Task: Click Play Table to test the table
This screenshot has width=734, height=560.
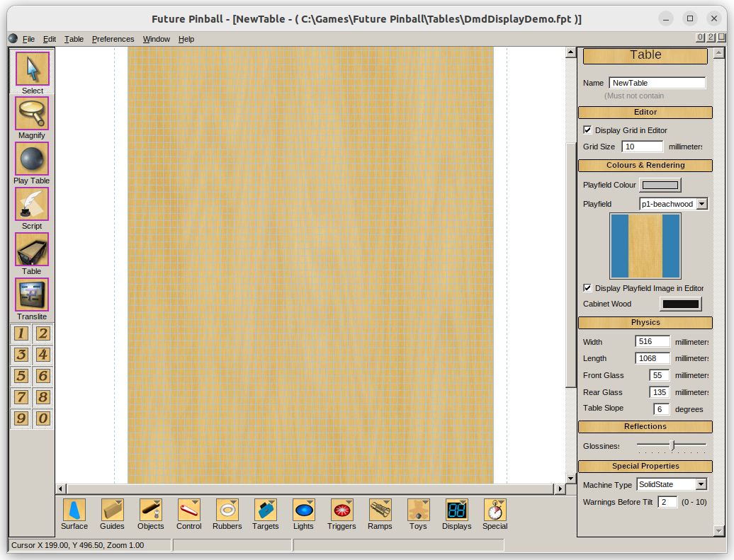Action: (x=31, y=160)
